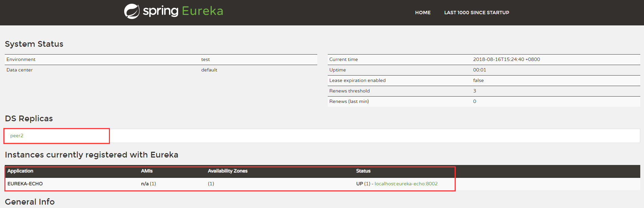Click the Spring leaf logo icon
This screenshot has width=644, height=208.
132,11
